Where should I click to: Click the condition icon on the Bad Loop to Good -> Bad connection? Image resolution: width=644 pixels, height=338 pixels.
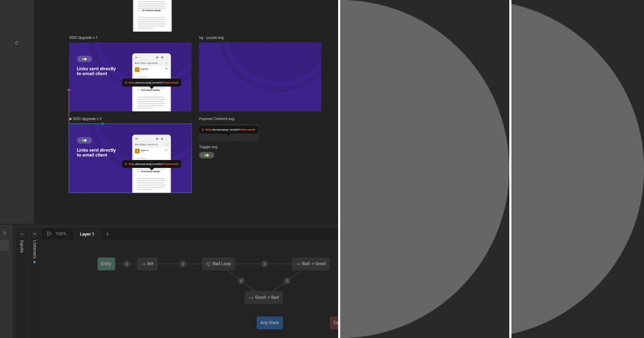pos(240,280)
